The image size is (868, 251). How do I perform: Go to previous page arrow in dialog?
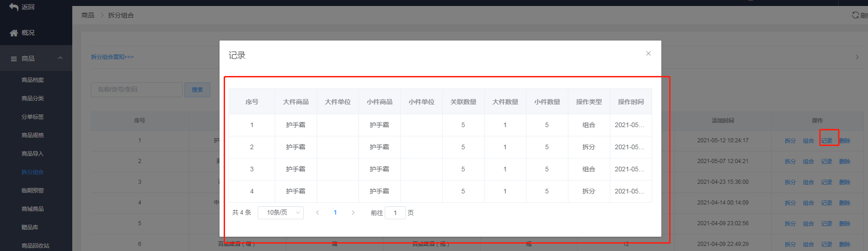coord(317,213)
